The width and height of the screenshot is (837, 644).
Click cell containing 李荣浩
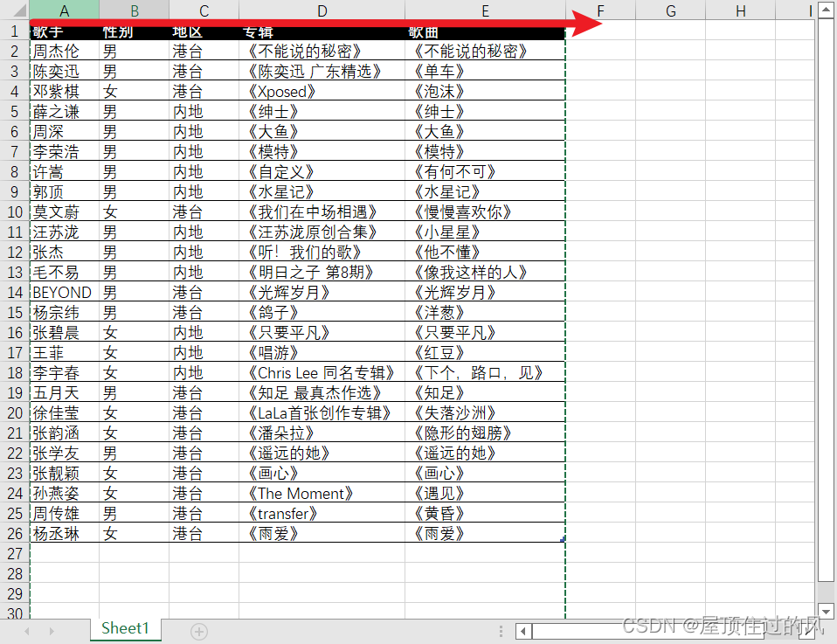[x=65, y=152]
